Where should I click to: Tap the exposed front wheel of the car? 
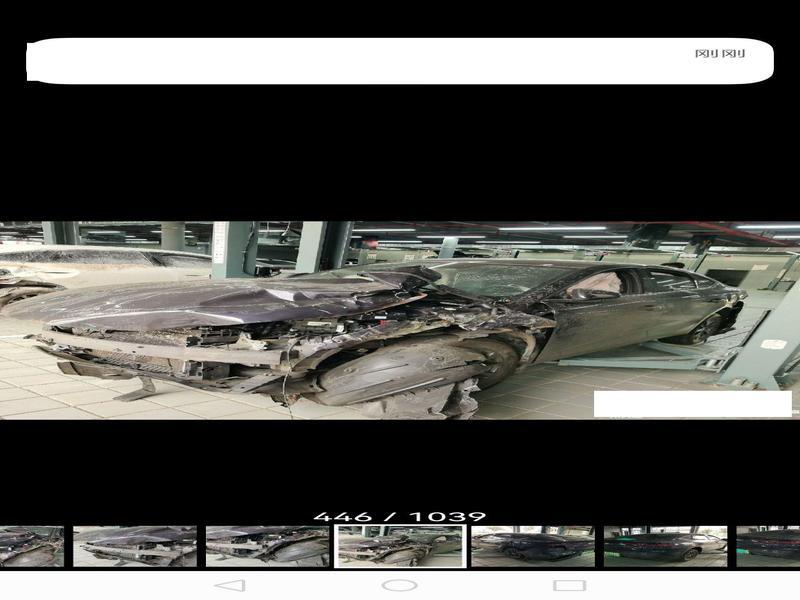pyautogui.click(x=400, y=372)
